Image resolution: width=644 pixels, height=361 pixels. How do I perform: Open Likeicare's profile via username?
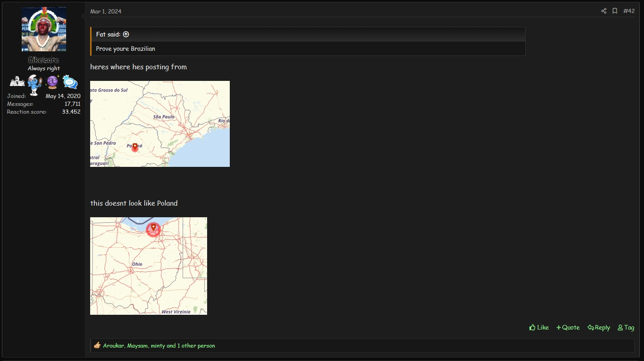click(43, 60)
